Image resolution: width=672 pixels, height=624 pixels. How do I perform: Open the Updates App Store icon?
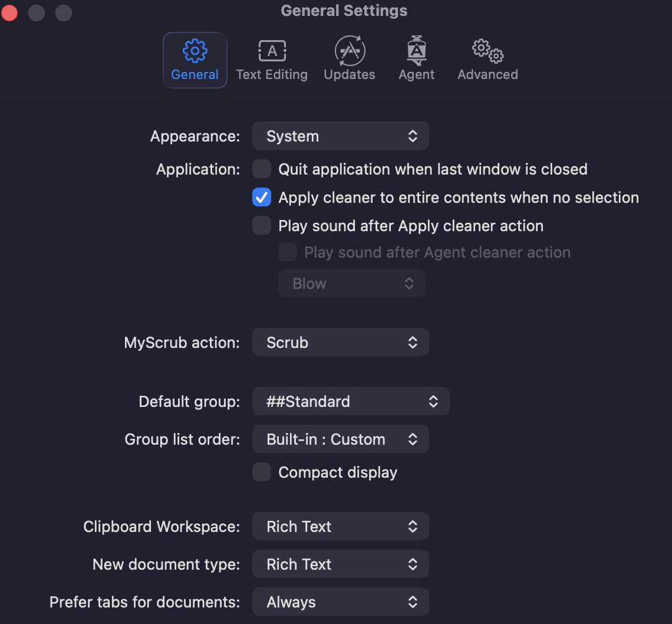[350, 60]
